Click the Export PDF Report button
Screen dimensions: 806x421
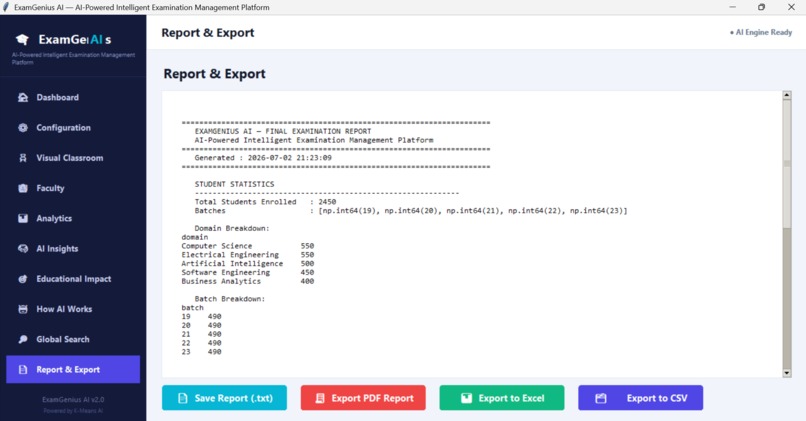(x=363, y=398)
